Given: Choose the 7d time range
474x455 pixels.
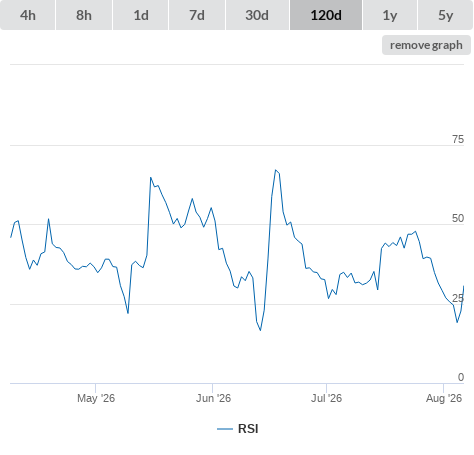Looking at the screenshot, I should (197, 15).
